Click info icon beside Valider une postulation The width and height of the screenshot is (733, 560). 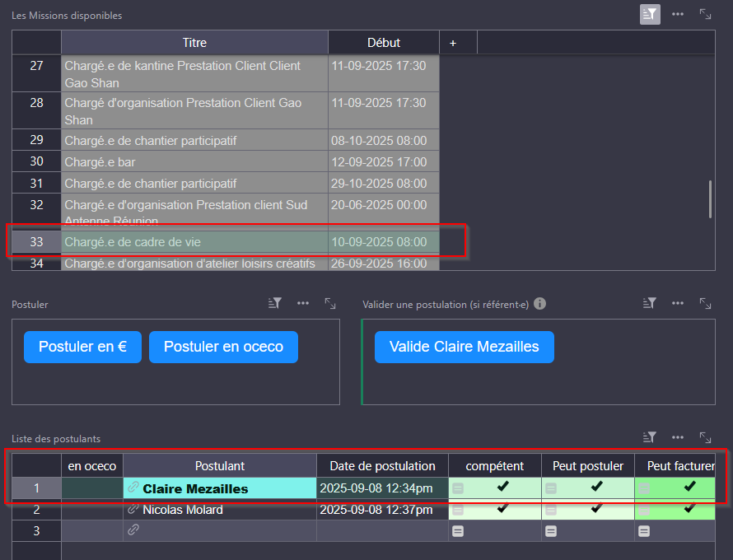click(x=539, y=304)
